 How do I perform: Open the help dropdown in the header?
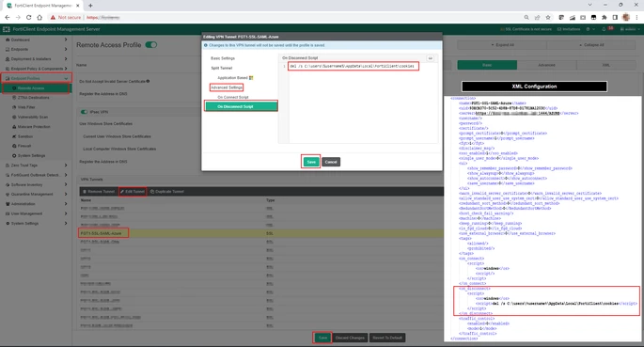click(590, 29)
